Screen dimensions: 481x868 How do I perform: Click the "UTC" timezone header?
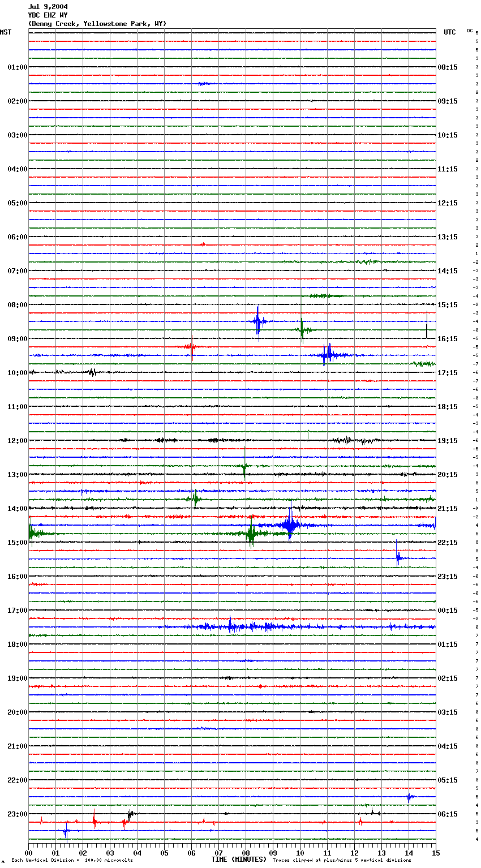[x=450, y=32]
